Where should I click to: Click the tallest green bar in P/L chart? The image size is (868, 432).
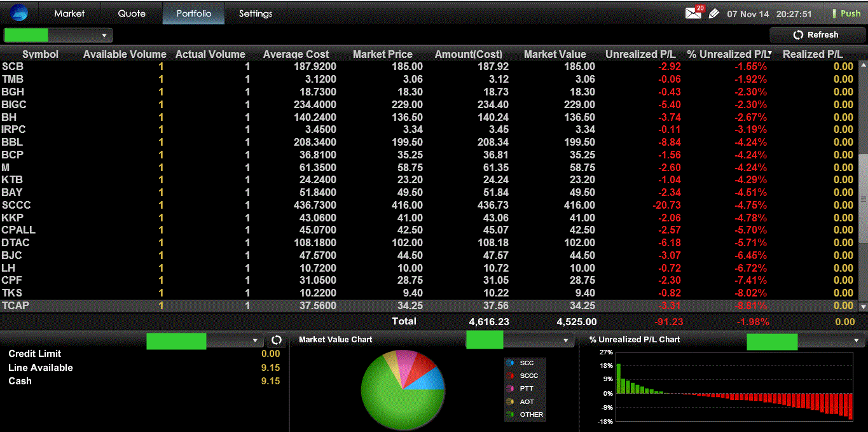tap(619, 379)
